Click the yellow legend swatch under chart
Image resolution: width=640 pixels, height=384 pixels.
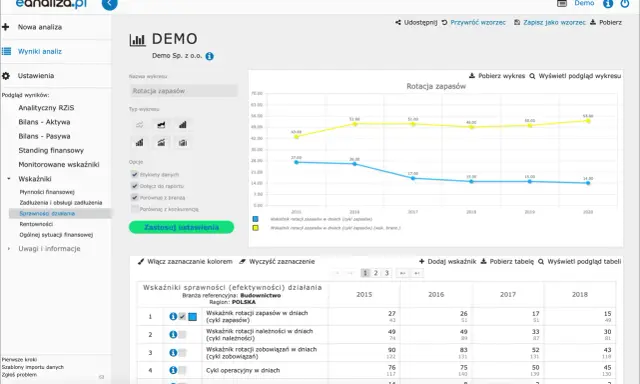(256, 228)
